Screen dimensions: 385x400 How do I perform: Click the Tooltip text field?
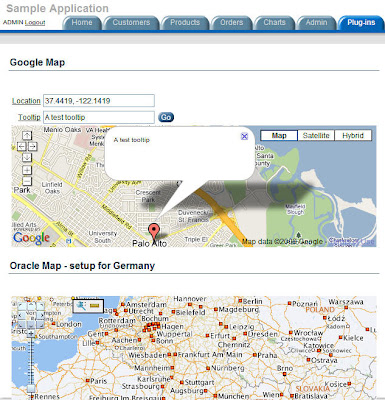pos(99,117)
